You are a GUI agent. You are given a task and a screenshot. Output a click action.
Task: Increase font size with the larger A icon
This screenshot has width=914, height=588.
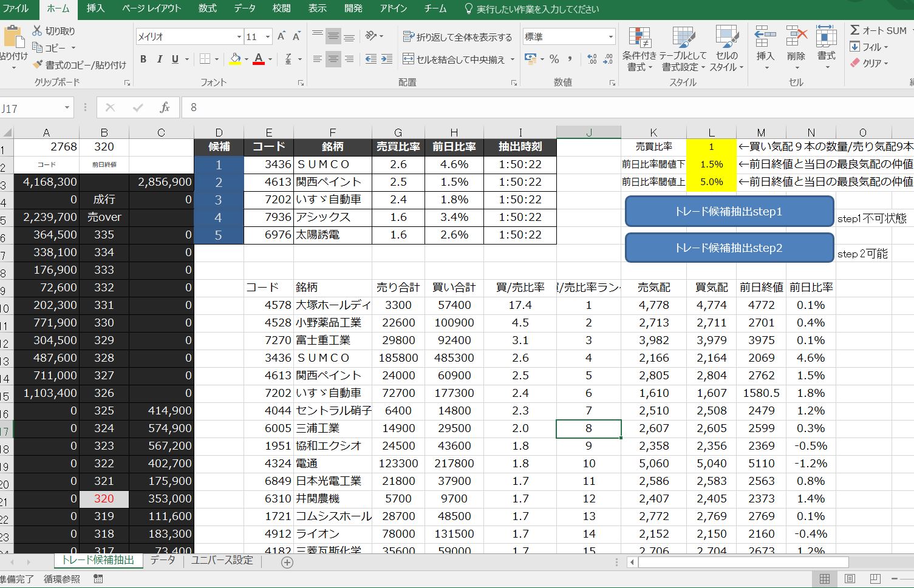[281, 36]
